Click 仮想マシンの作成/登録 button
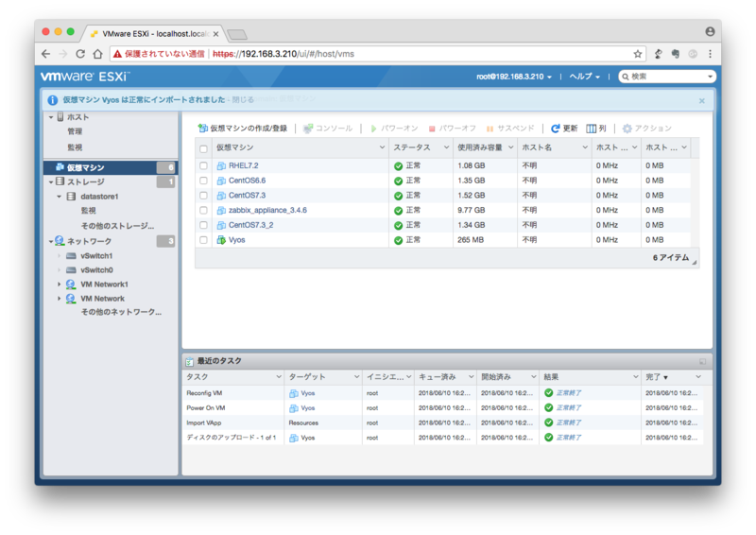The image size is (756, 535). pos(243,129)
